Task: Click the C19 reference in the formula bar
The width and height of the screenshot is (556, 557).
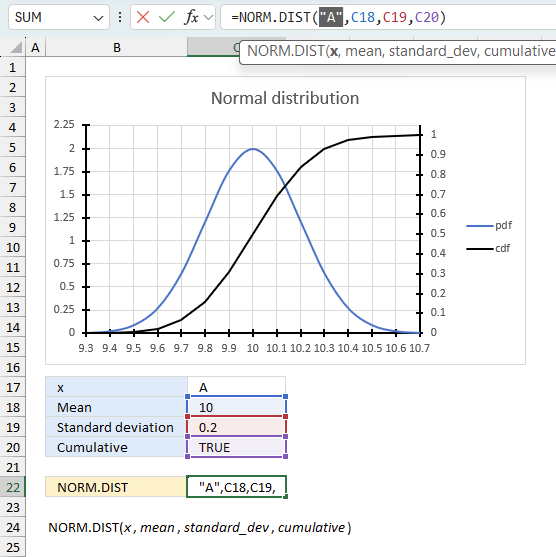Action: coord(395,17)
